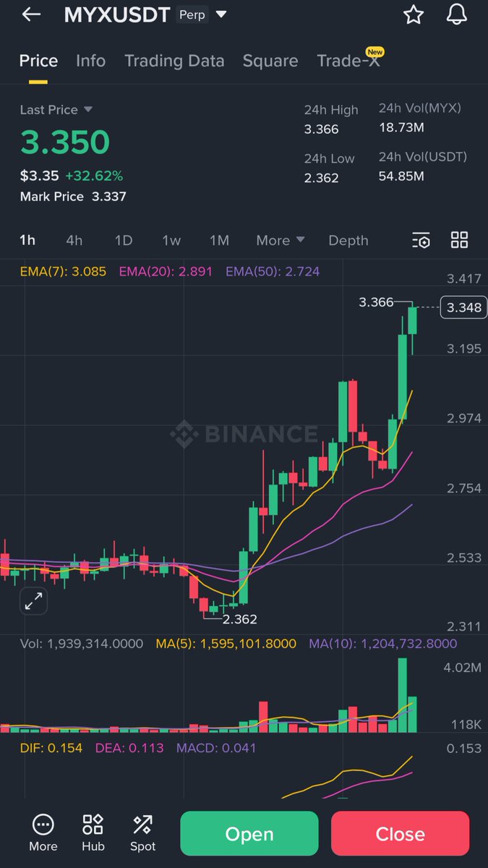Tap the Mark Price 3.337 text
This screenshot has width=488, height=868.
[73, 197]
